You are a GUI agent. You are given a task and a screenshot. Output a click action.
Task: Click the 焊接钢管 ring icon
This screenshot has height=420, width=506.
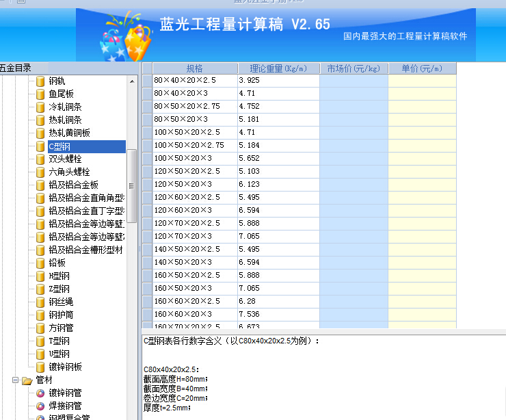pos(40,406)
